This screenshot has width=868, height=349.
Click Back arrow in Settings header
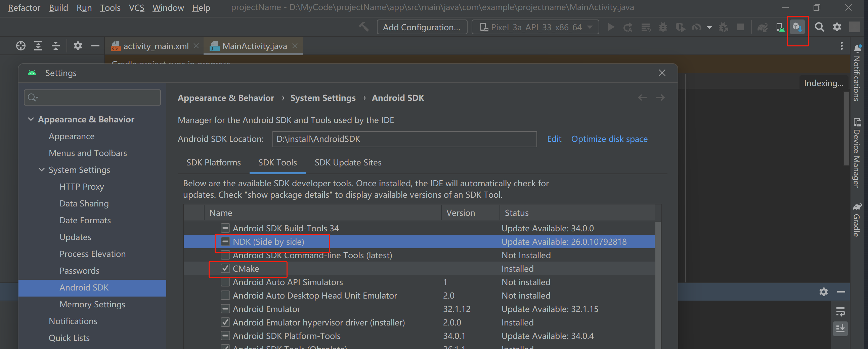(x=642, y=98)
